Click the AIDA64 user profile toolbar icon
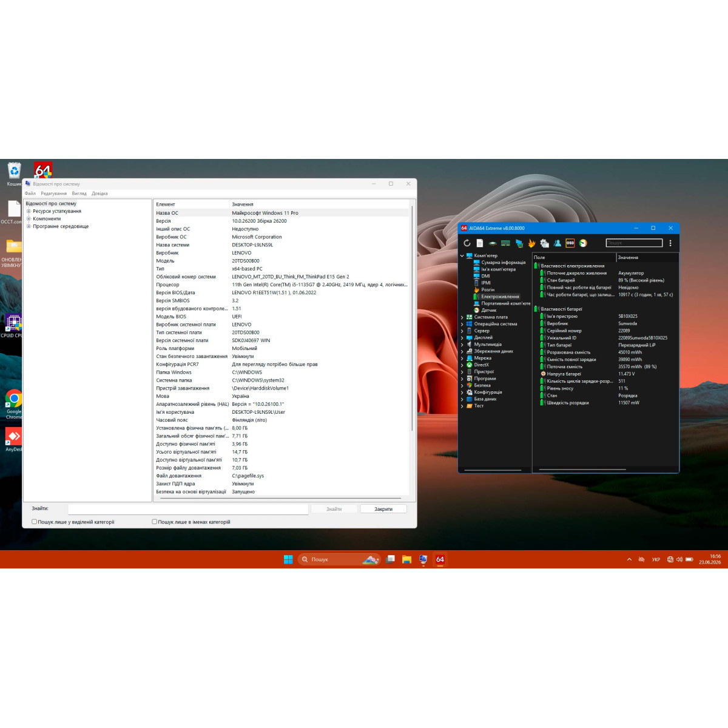Image resolution: width=728 pixels, height=728 pixels. tap(558, 243)
